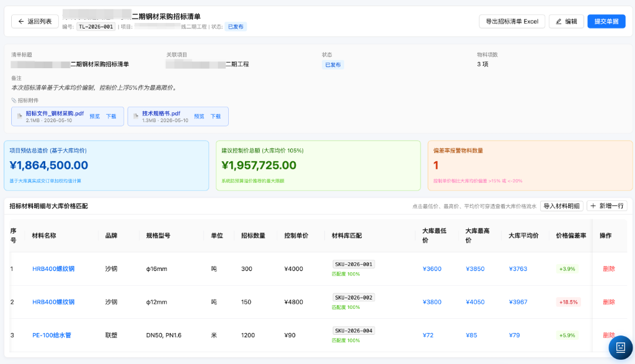Screen dimensions: 635x364
Task: Click the 偏差率报警物料数量 card
Action: pos(530,166)
